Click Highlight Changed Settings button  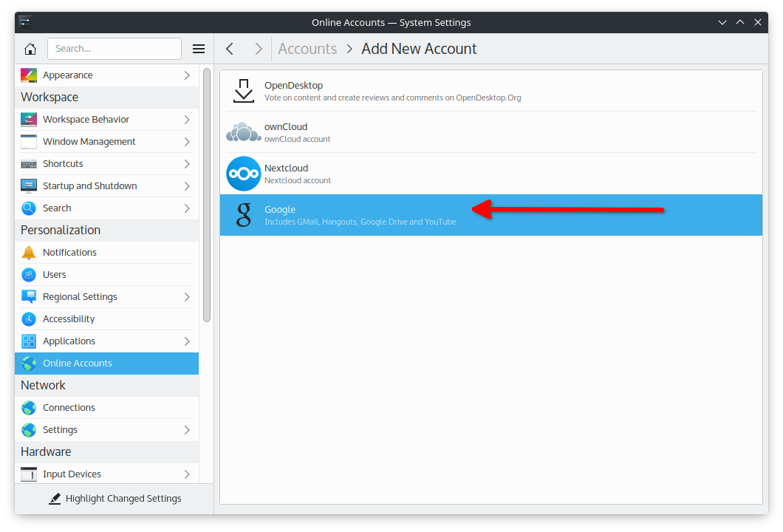(x=114, y=499)
